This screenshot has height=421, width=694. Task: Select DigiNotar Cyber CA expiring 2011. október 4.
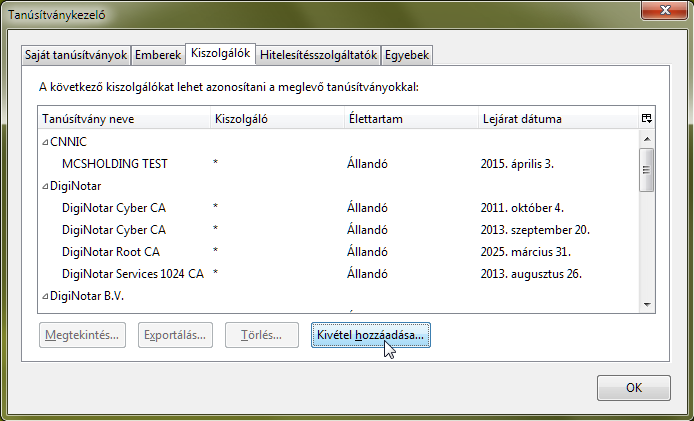tap(339, 208)
